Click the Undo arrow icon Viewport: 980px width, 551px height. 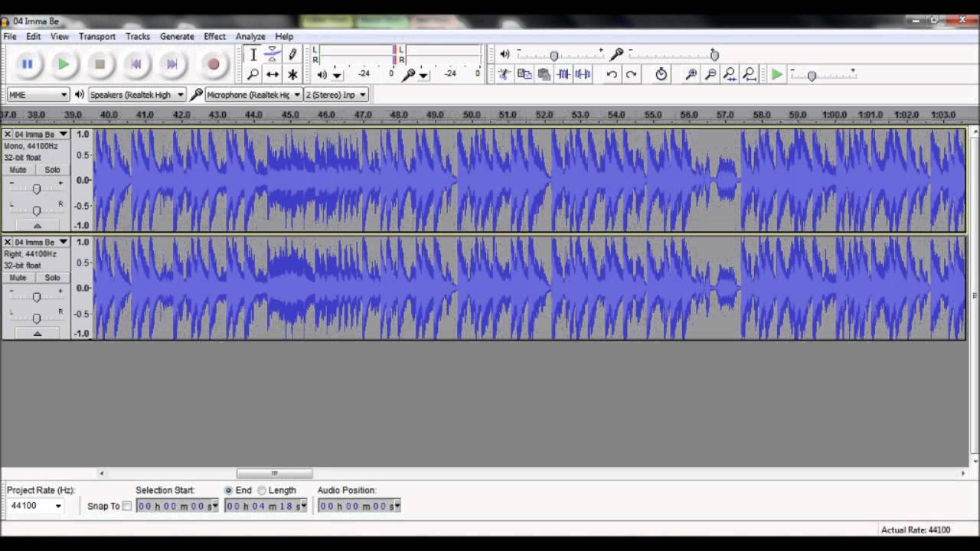[x=612, y=74]
